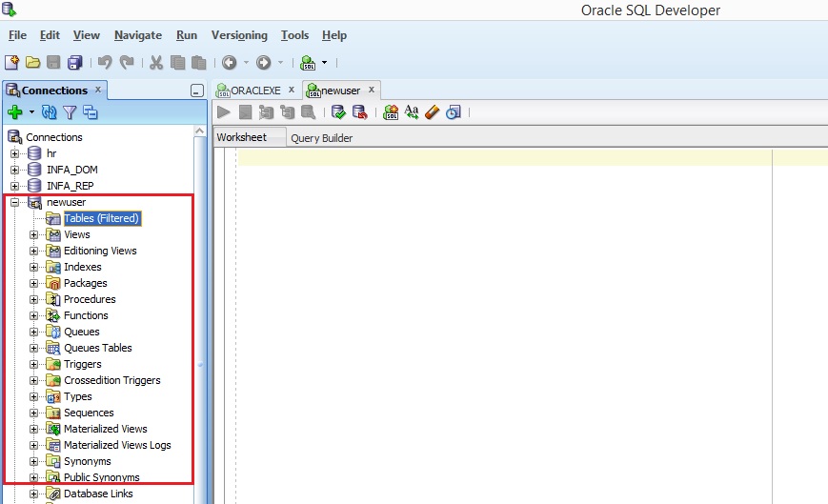Open Forward button history dropdown arrow
Viewport: 828px width, 504px height.
(x=280, y=62)
